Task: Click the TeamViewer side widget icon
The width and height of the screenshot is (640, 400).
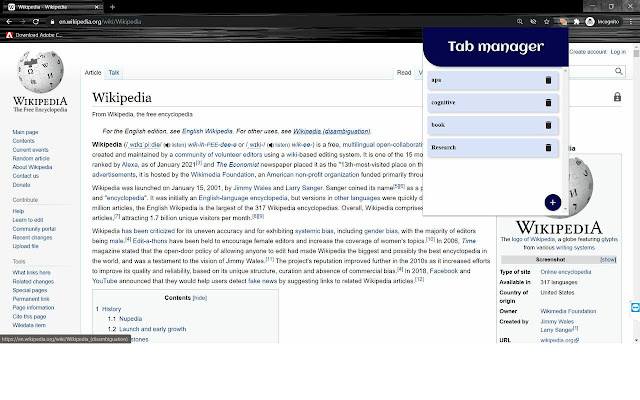Action: [x=635, y=307]
